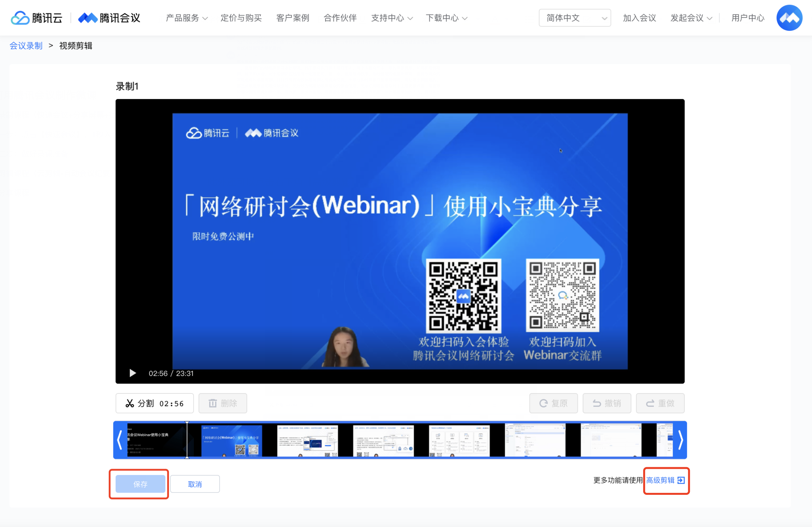Split clip at 02:56 using scissors button

point(155,403)
